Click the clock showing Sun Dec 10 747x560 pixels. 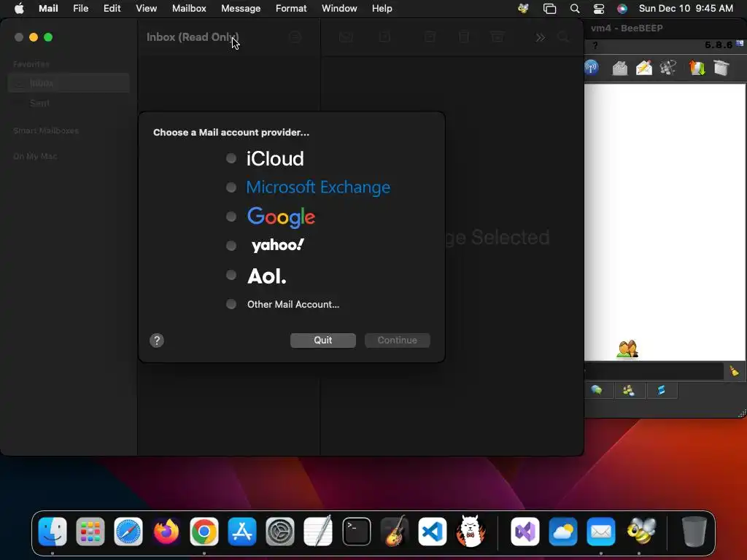pyautogui.click(x=686, y=8)
